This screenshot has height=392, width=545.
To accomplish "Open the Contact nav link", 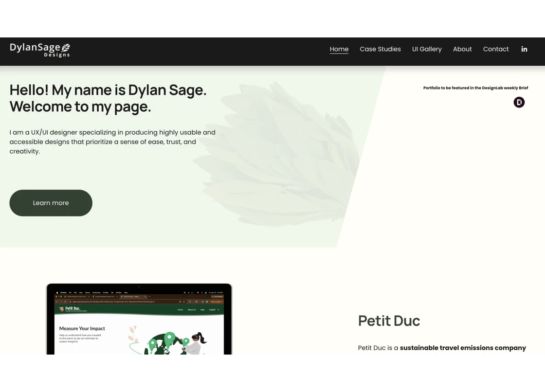I will tap(496, 49).
